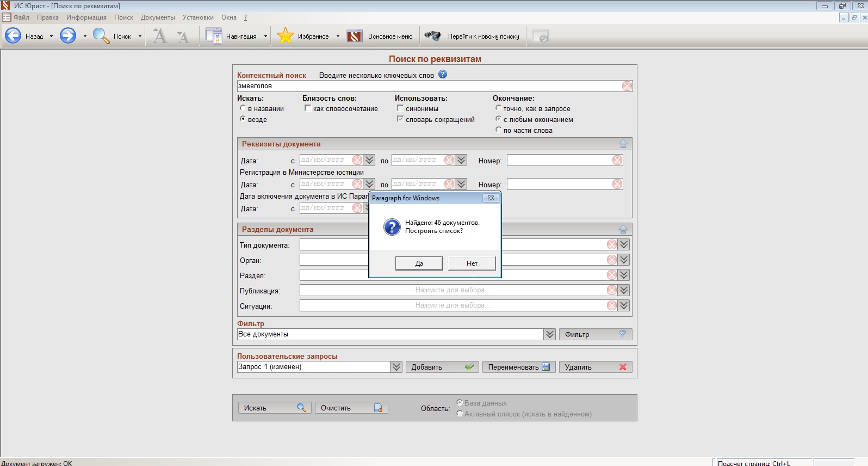Open the Установки menu
Image resolution: width=868 pixels, height=466 pixels.
pos(198,17)
